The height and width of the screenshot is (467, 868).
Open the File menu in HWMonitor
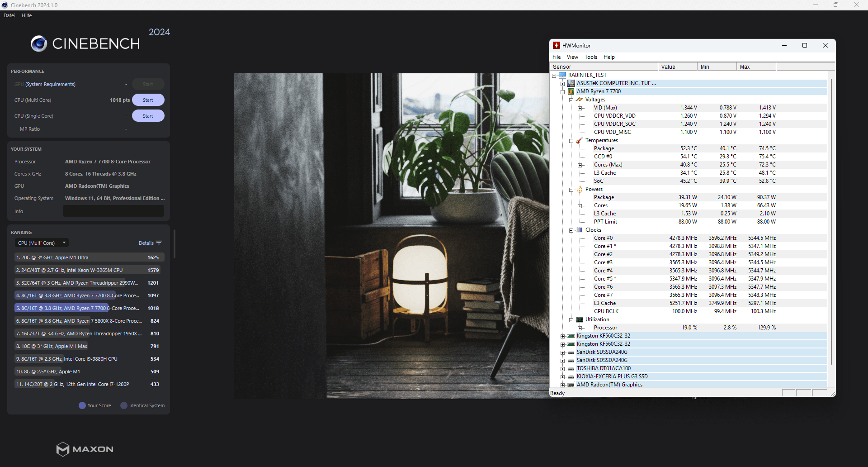pos(557,57)
